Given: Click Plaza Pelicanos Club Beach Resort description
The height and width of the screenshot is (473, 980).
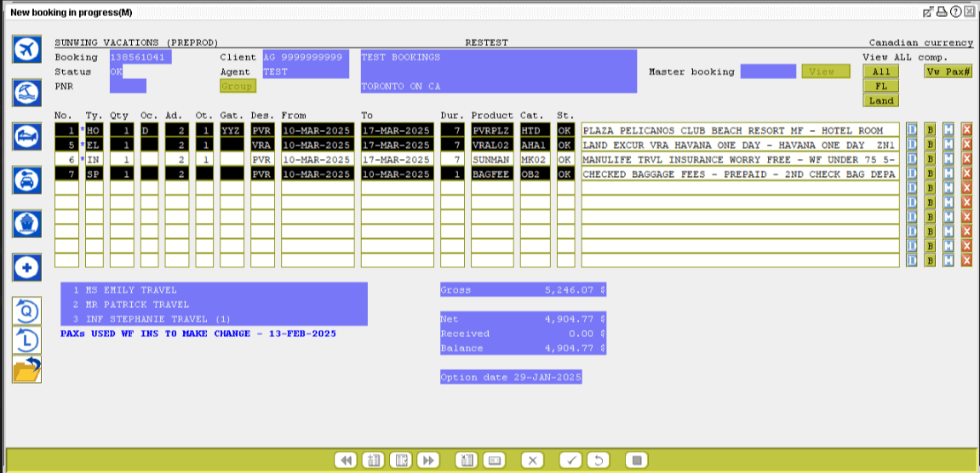Looking at the screenshot, I should click(740, 130).
